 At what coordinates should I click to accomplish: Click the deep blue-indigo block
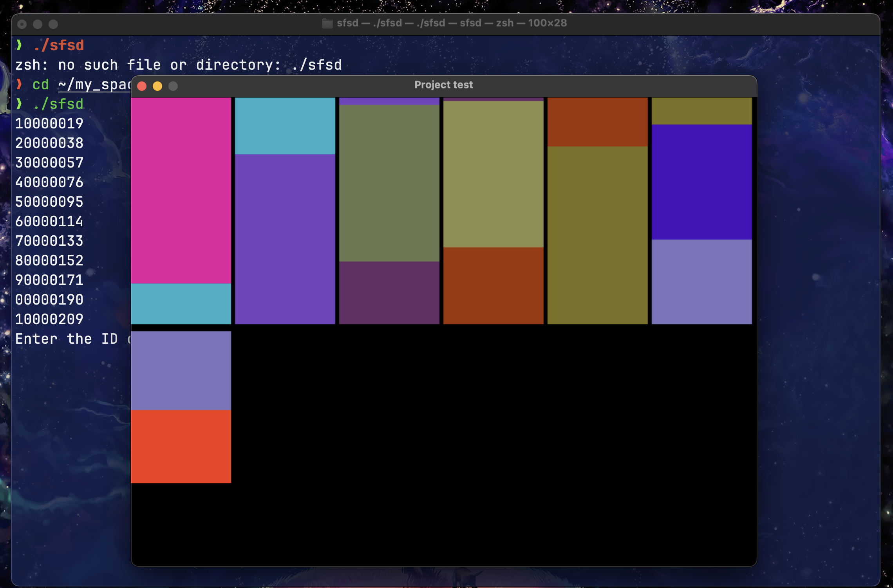(x=701, y=182)
